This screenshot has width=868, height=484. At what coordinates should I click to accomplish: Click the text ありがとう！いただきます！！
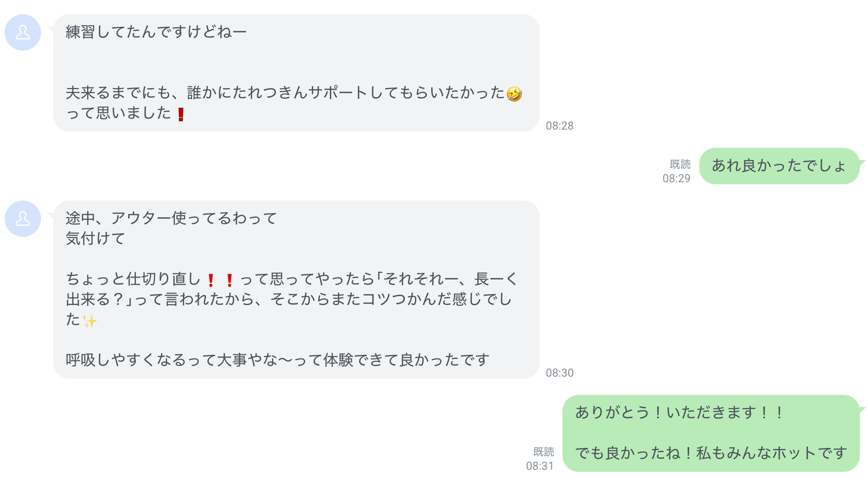click(x=680, y=413)
